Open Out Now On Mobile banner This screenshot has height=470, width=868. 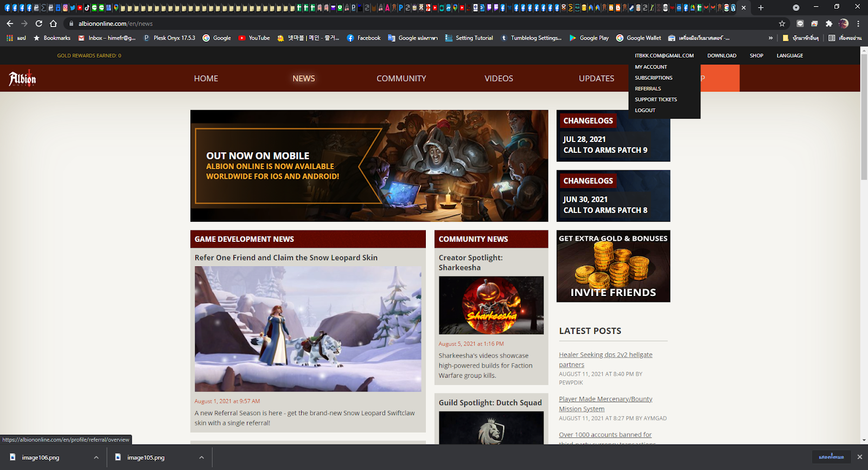click(369, 166)
